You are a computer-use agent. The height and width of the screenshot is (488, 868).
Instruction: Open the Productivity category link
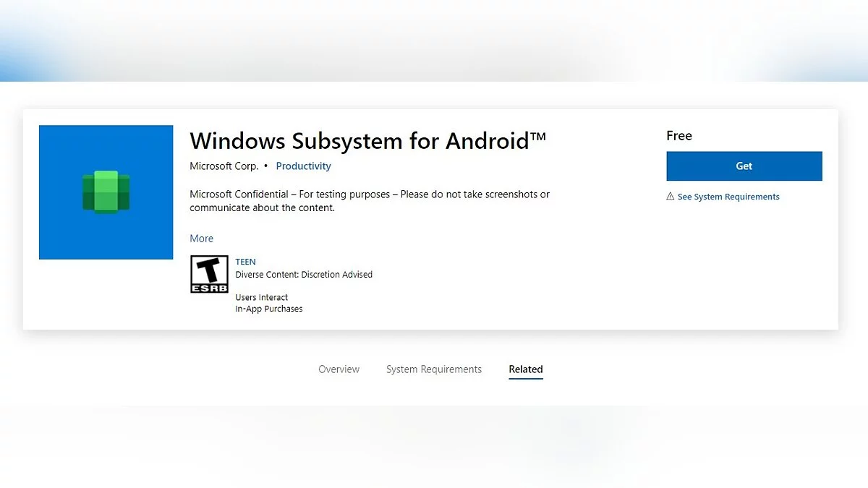click(x=303, y=166)
